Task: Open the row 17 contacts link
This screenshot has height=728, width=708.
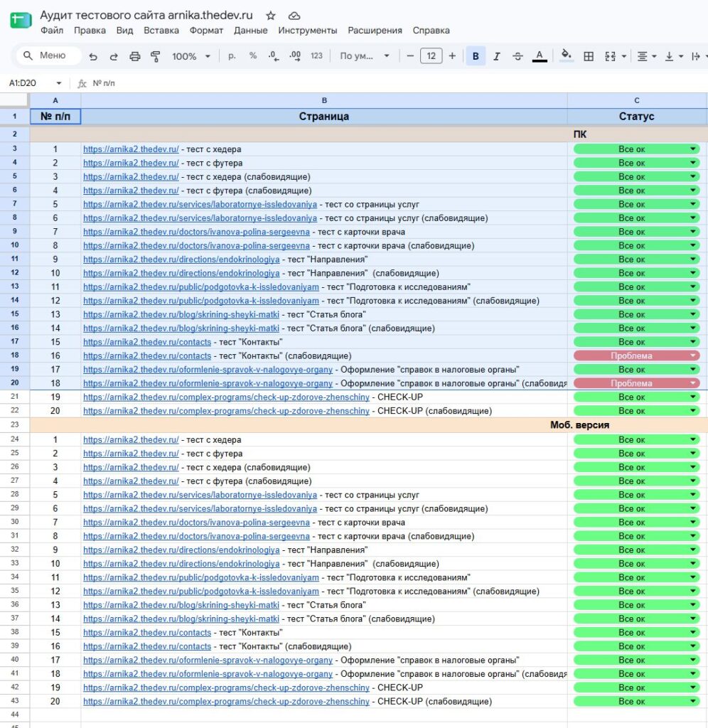Action: point(147,342)
